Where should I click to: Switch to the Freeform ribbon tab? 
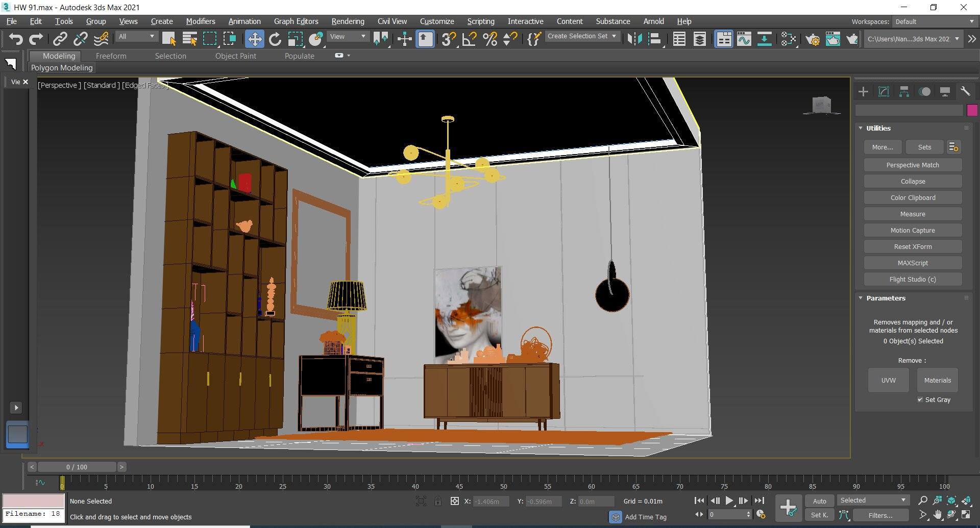tap(111, 56)
